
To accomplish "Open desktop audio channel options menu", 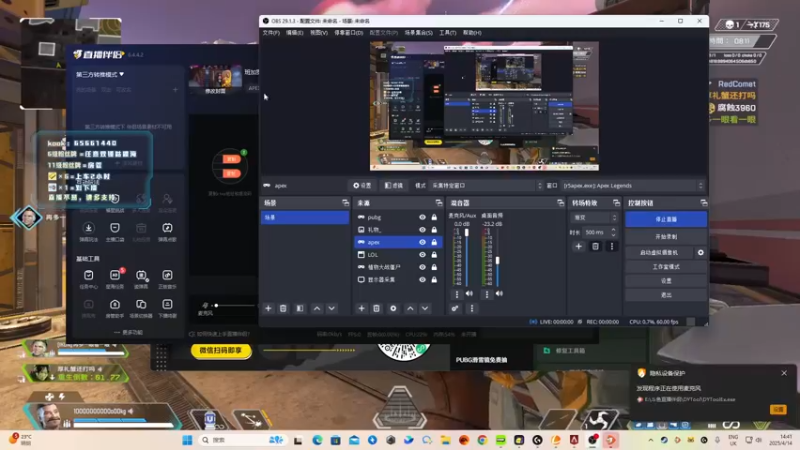I will pos(487,294).
